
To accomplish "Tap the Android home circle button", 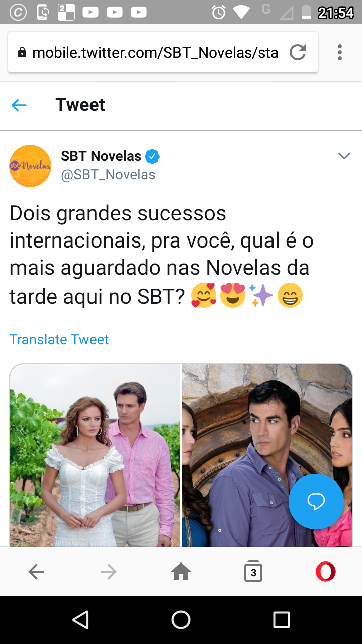I will (181, 620).
